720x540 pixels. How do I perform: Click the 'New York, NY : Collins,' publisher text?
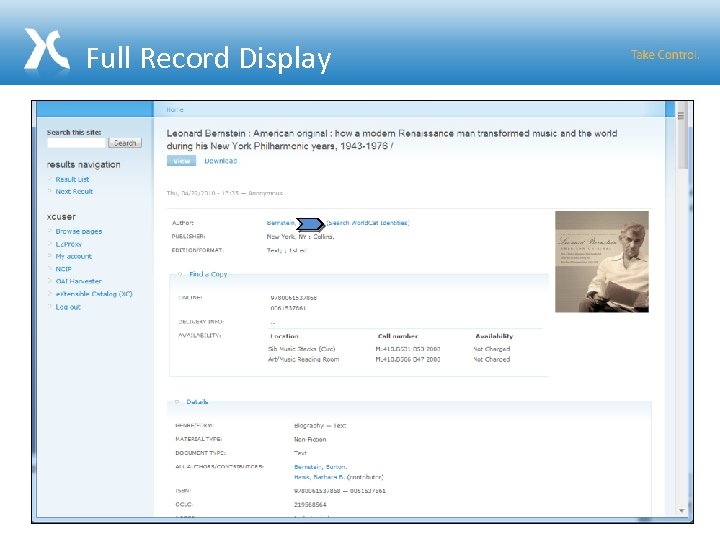(x=300, y=236)
